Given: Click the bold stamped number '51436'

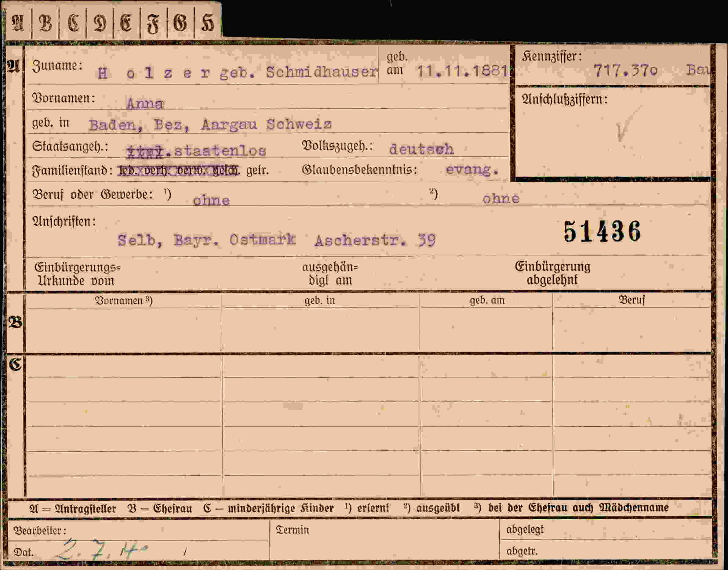Looking at the screenshot, I should coord(602,231).
